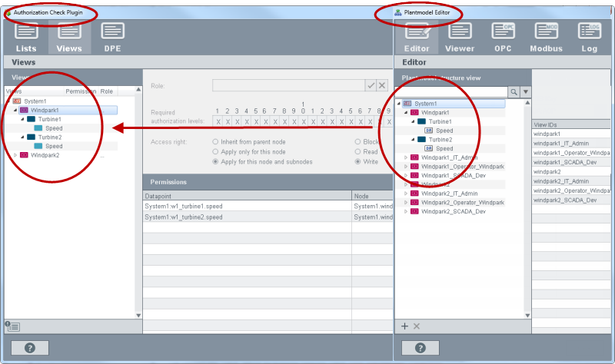Select 'Inherit from parent node' option
The image size is (615, 364).
coord(215,142)
